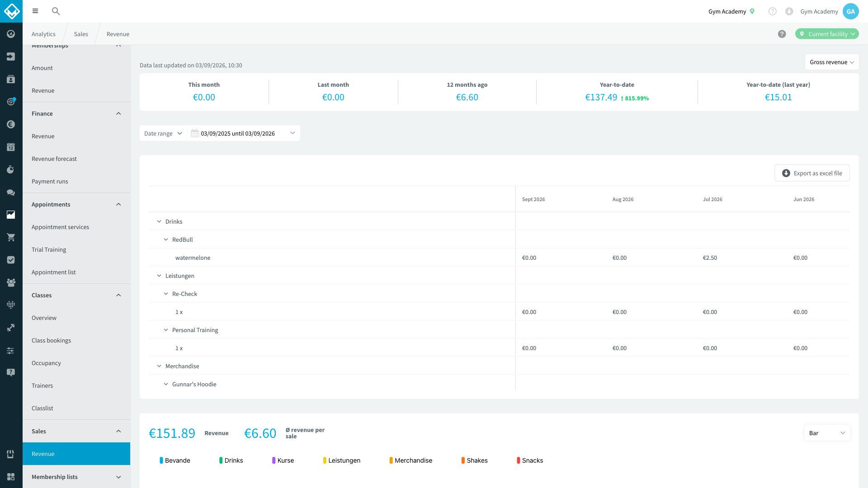Open Revenue forecast in the Finance menu
This screenshot has height=488, width=868.
[54, 159]
